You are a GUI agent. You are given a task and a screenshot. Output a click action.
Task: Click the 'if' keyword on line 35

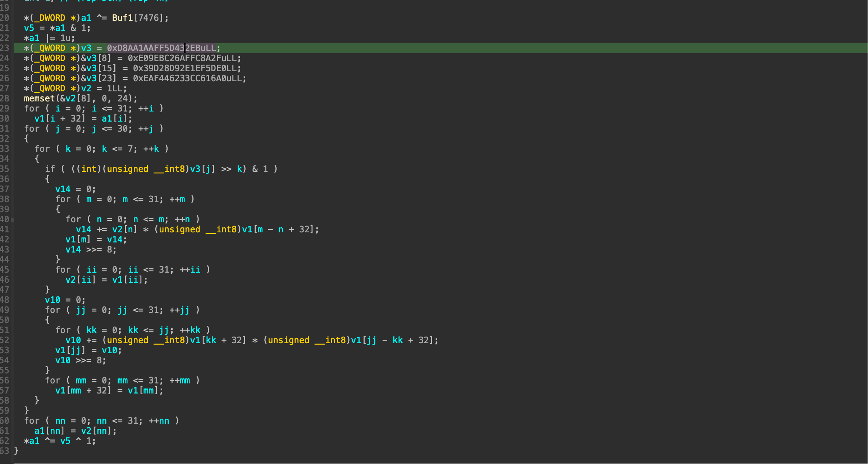50,169
